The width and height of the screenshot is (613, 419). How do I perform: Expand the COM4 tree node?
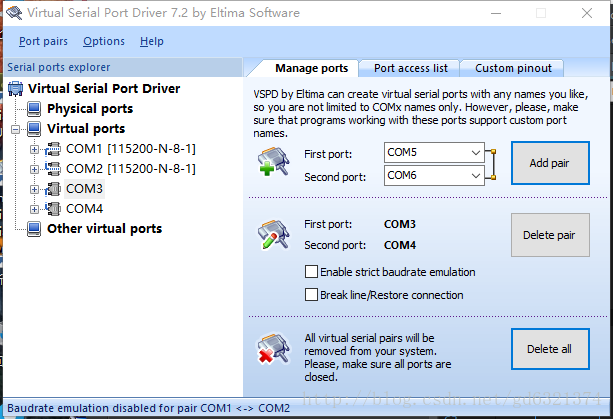pos(34,209)
